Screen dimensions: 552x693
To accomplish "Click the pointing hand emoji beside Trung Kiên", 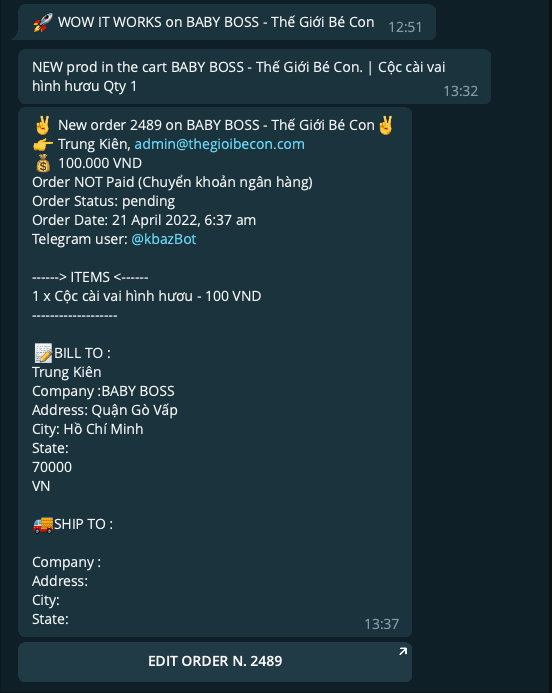I will point(43,145).
